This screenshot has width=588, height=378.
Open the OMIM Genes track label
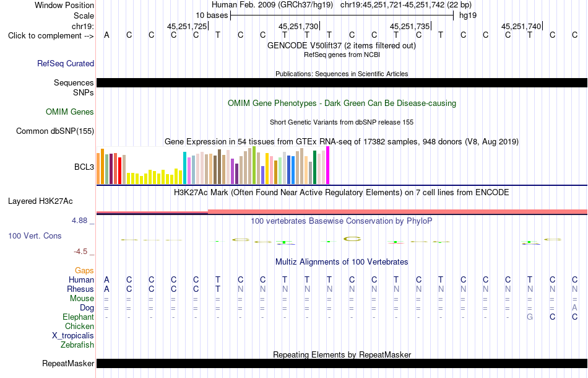(69, 112)
